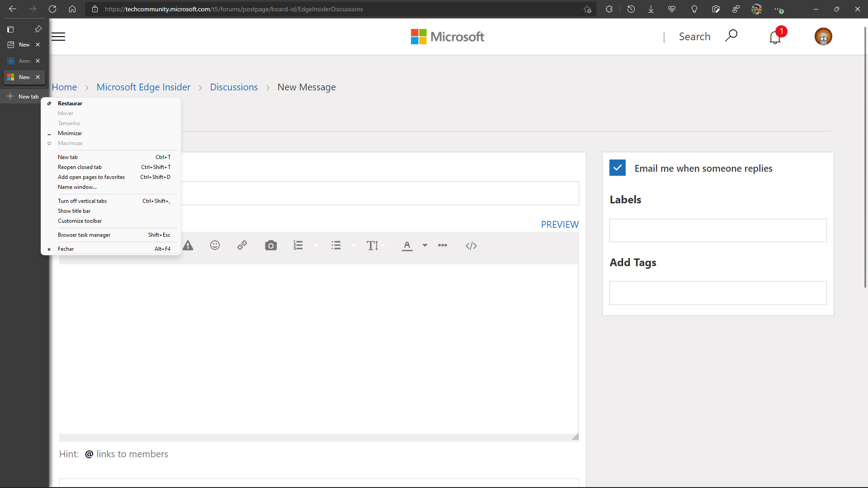
Task: Navigate to the Discussions breadcrumb link
Action: tap(233, 87)
